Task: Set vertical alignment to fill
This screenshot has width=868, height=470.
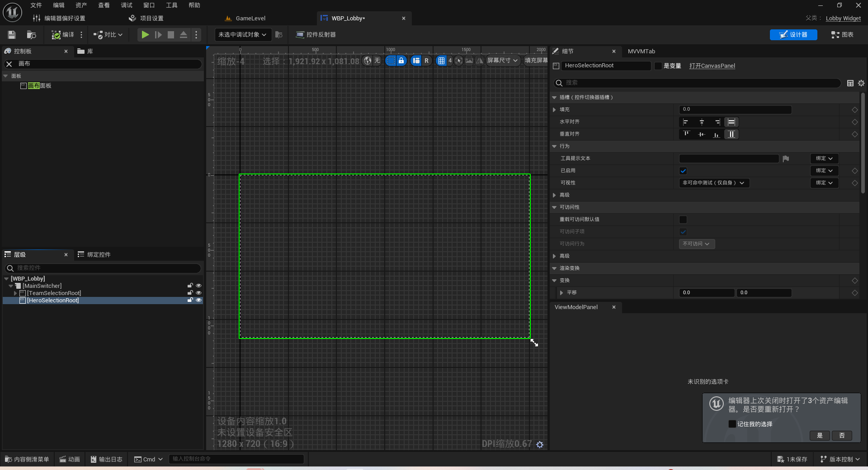Action: point(731,134)
